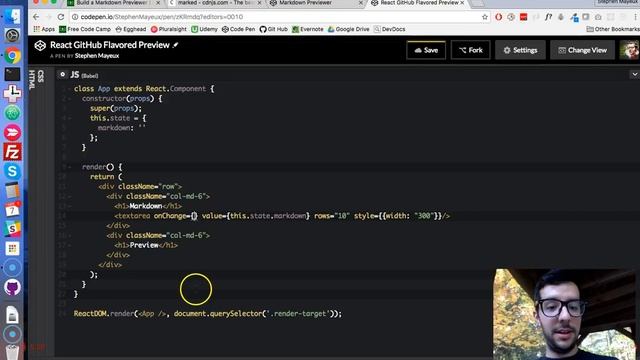Open Chrome from the dock

click(x=12, y=55)
